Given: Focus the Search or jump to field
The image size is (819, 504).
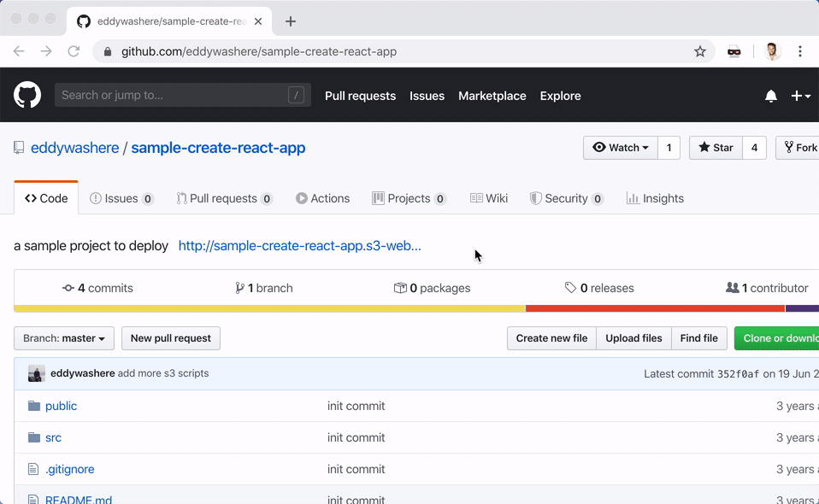Looking at the screenshot, I should (183, 95).
